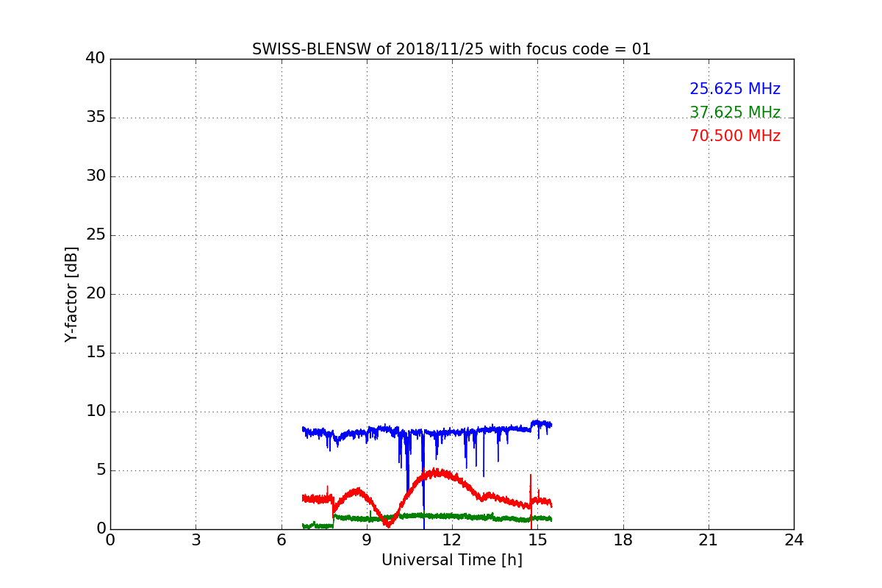Image resolution: width=882 pixels, height=588 pixels.
Task: Click x-axis tick value 9
Action: pos(367,540)
